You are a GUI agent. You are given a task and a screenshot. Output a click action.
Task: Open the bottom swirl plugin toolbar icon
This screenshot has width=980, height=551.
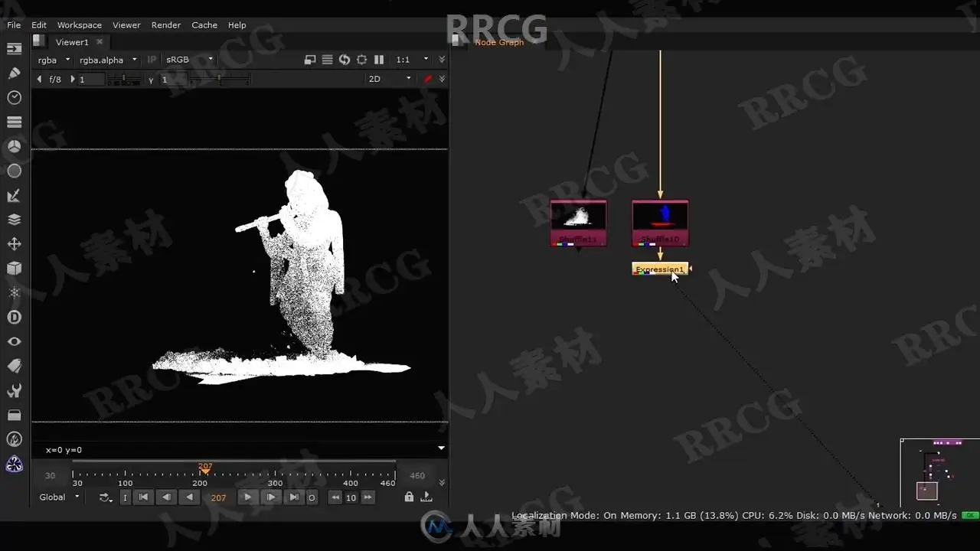pyautogui.click(x=14, y=464)
